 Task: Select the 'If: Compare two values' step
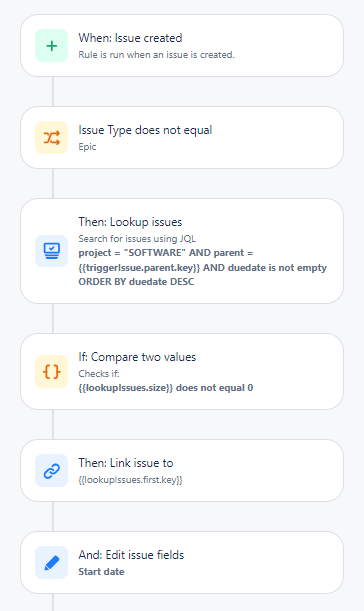182,371
